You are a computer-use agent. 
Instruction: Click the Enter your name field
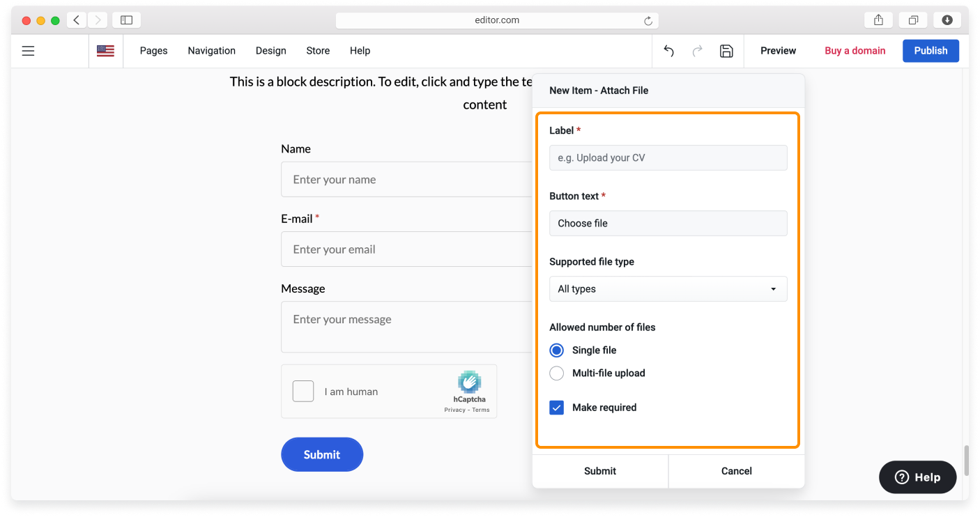point(407,180)
